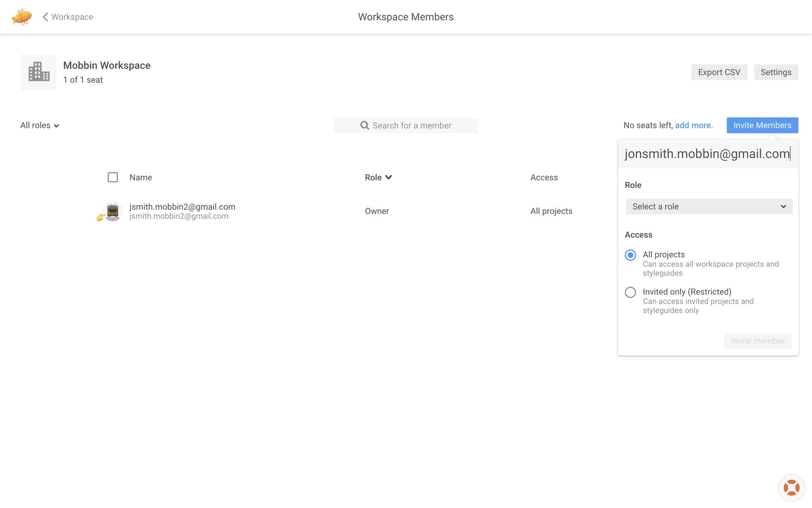Select Invited only (Restricted) access
Screen dimensions: 812x508
click(x=630, y=293)
